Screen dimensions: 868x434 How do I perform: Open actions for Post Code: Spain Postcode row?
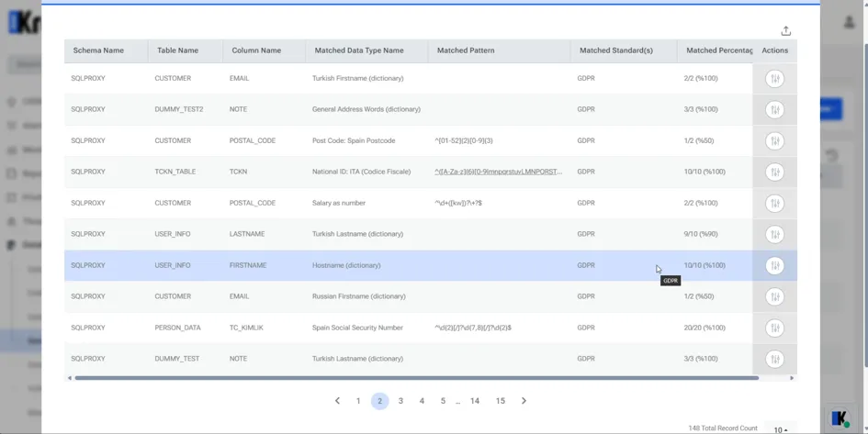point(775,141)
